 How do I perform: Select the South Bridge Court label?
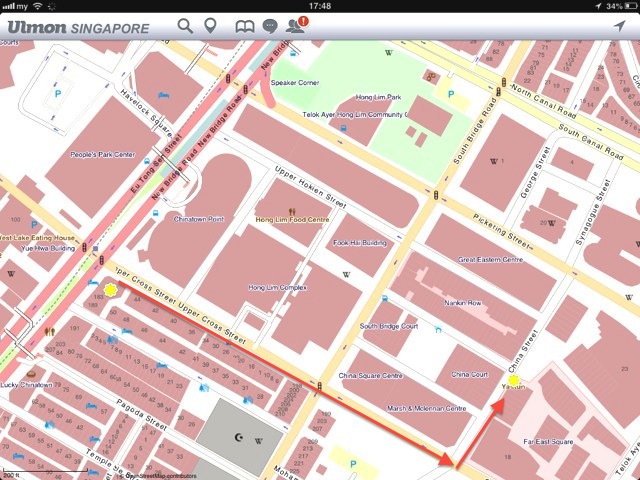coord(389,326)
